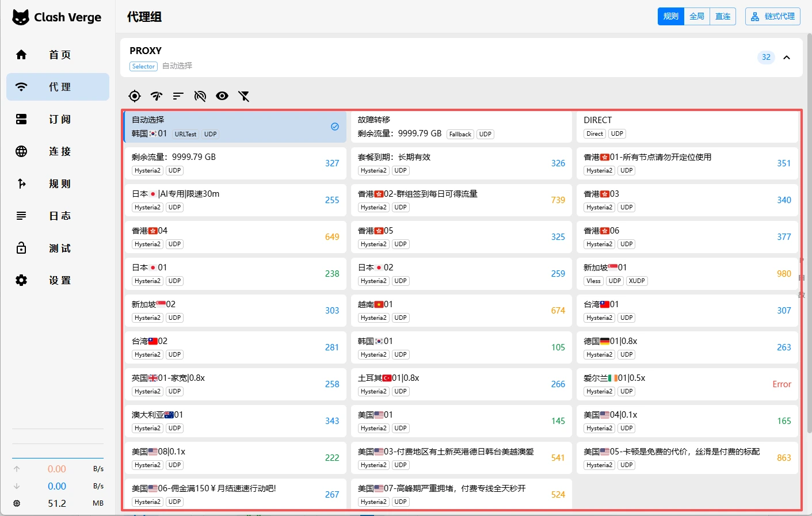Image resolution: width=812 pixels, height=516 pixels.
Task: Collapse the PROXY group chevron
Action: coord(787,57)
